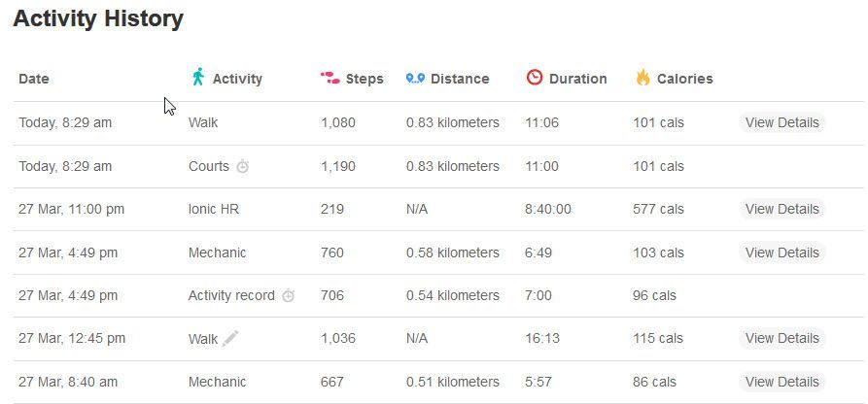Click the Activity History heading
Image resolution: width=868 pixels, height=404 pixels.
pos(98,18)
